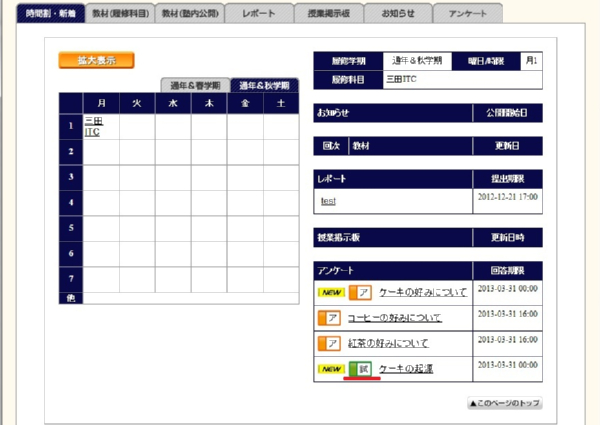Click the NEW badge on ケーキの起源 row

(x=332, y=369)
